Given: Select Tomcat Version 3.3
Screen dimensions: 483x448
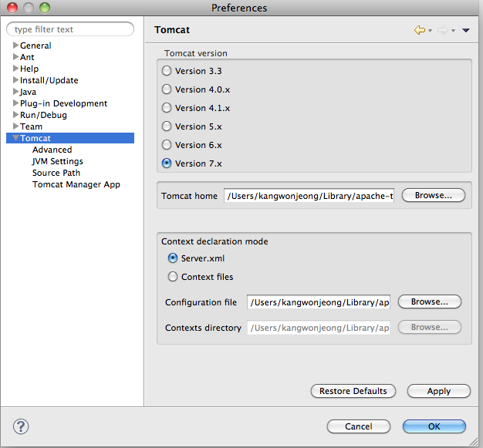Looking at the screenshot, I should pos(167,71).
